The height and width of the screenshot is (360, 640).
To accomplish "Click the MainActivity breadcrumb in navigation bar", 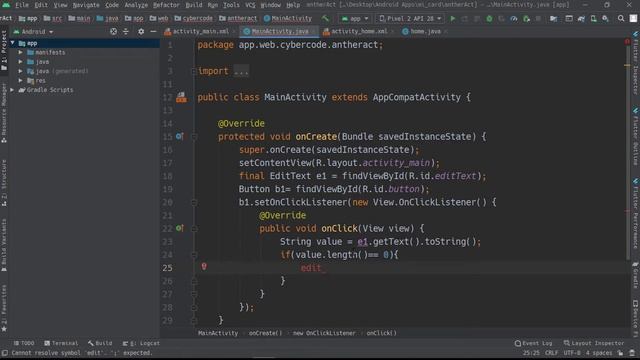I will [x=288, y=18].
